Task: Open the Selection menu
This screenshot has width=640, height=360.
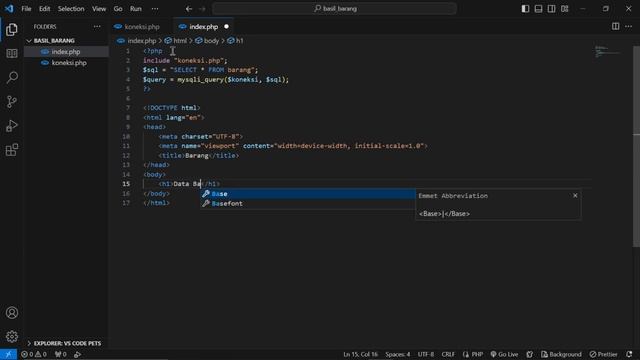Action: click(x=71, y=9)
